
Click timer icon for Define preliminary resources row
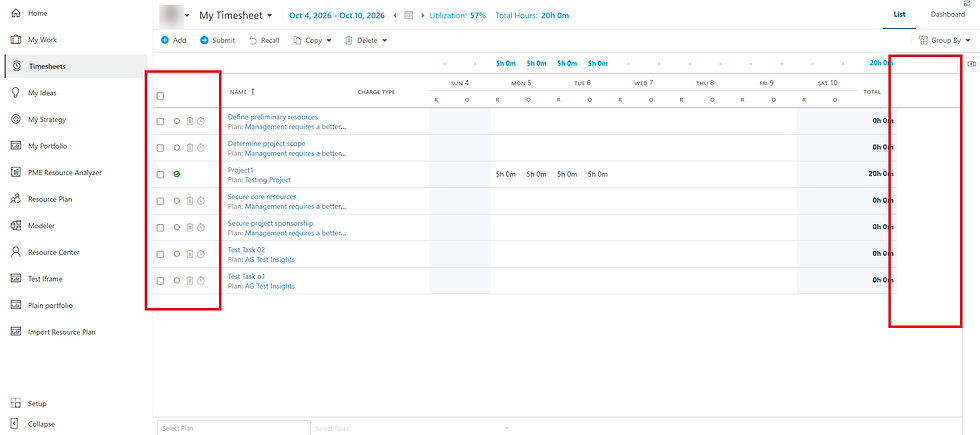(201, 121)
